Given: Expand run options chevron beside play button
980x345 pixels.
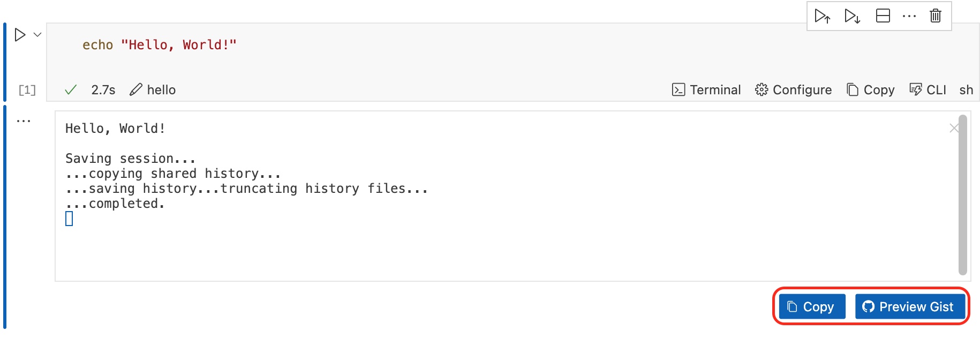Looking at the screenshot, I should point(36,35).
